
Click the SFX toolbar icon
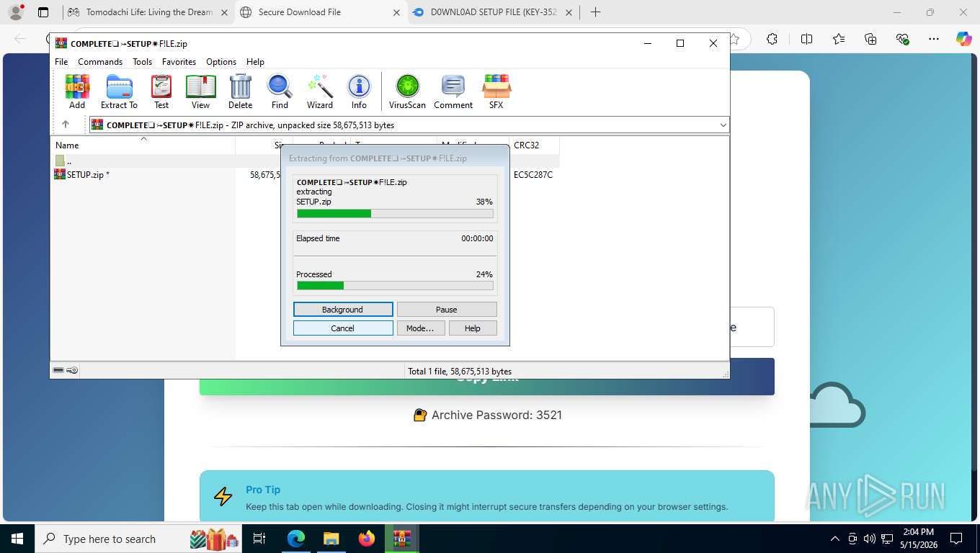point(496,91)
